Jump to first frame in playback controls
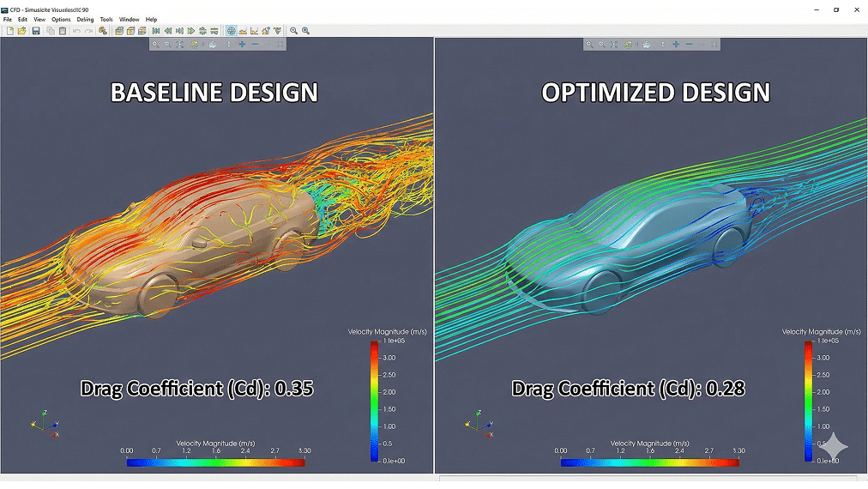 point(156,31)
